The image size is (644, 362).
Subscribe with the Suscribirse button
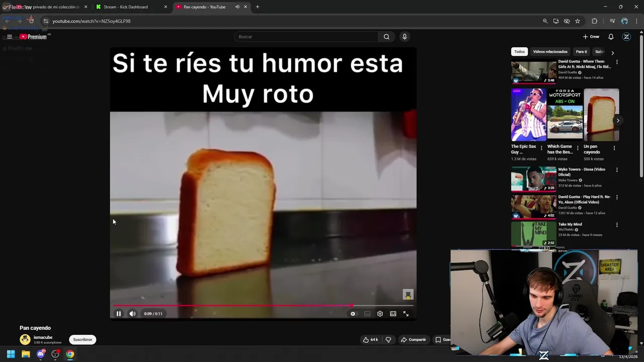point(83,340)
